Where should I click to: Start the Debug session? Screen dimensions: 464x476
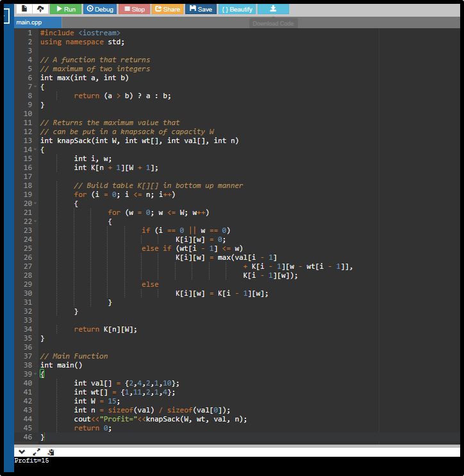(100, 9)
